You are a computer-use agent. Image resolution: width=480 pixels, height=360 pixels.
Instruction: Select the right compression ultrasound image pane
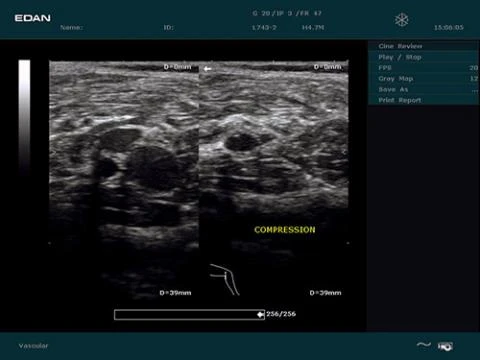pos(274,180)
